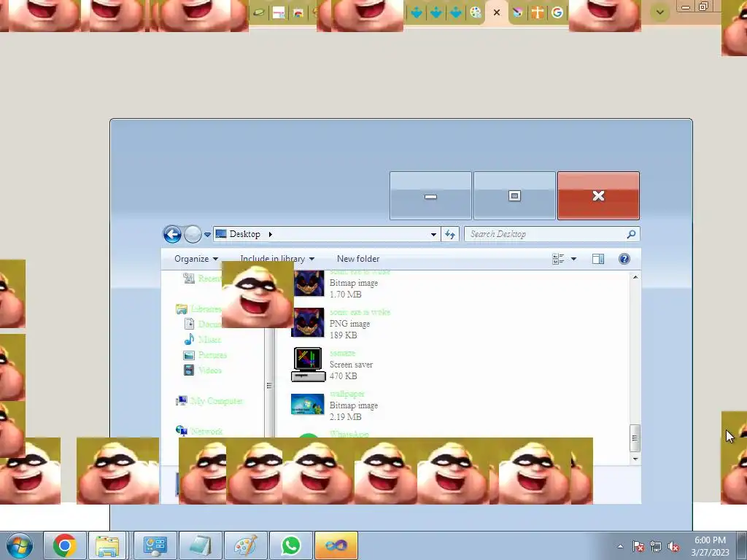Click the 'ssmaze' file name
This screenshot has width=747, height=560.
(342, 353)
